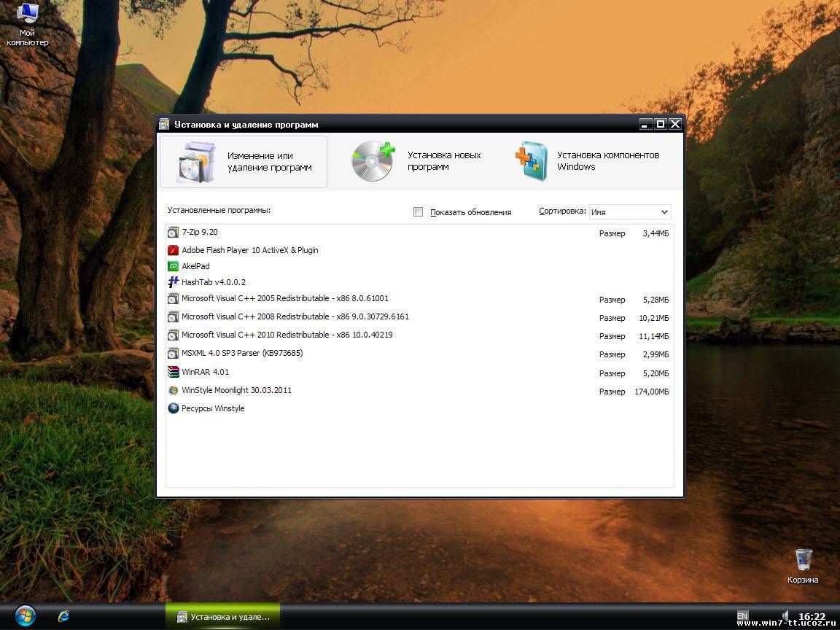Click the Установка и удале... taskbar button
The image size is (840, 630).
click(x=223, y=617)
